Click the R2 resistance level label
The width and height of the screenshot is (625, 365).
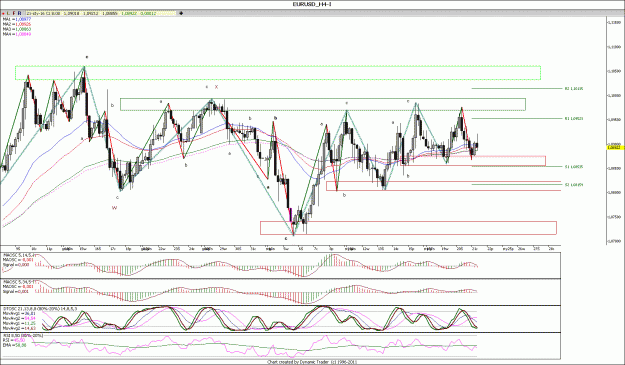pyautogui.click(x=574, y=88)
